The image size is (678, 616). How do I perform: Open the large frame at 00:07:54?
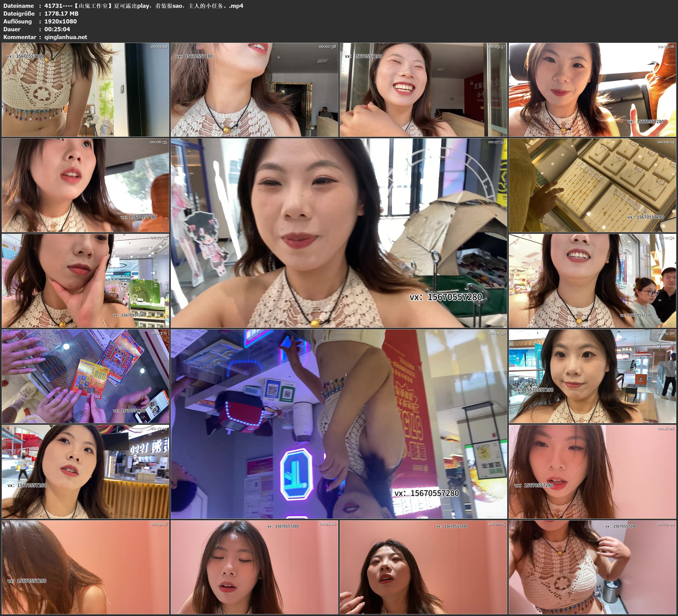pyautogui.click(x=339, y=233)
